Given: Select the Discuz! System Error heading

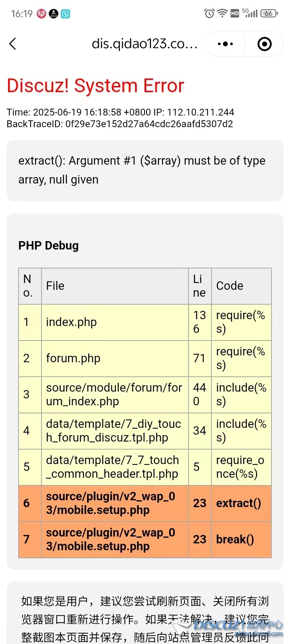Looking at the screenshot, I should (95, 86).
